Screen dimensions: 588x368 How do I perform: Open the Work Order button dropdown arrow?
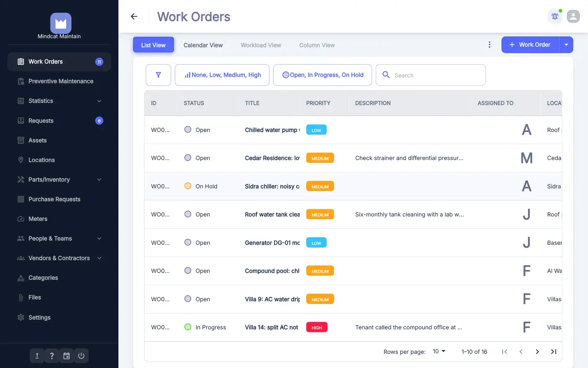click(566, 45)
